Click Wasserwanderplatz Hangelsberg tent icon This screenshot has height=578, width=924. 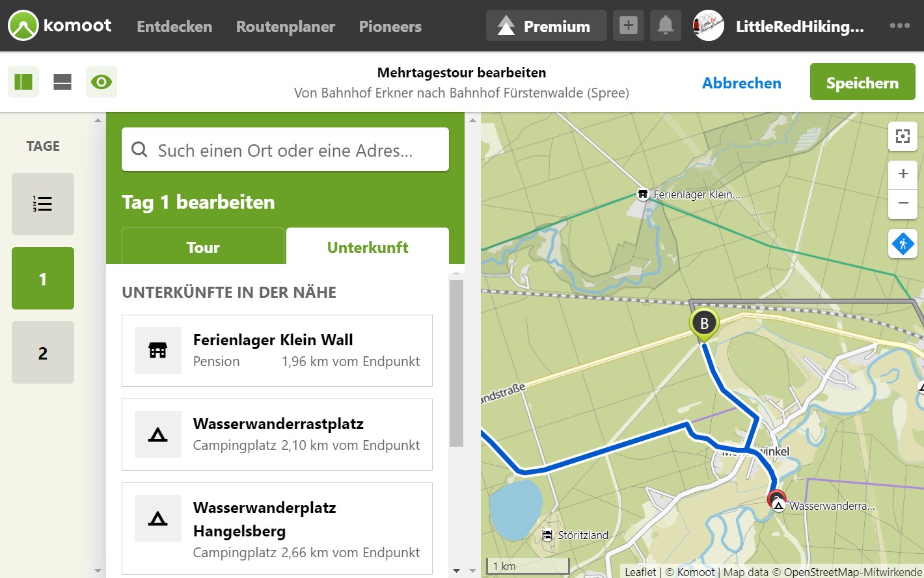pyautogui.click(x=158, y=518)
